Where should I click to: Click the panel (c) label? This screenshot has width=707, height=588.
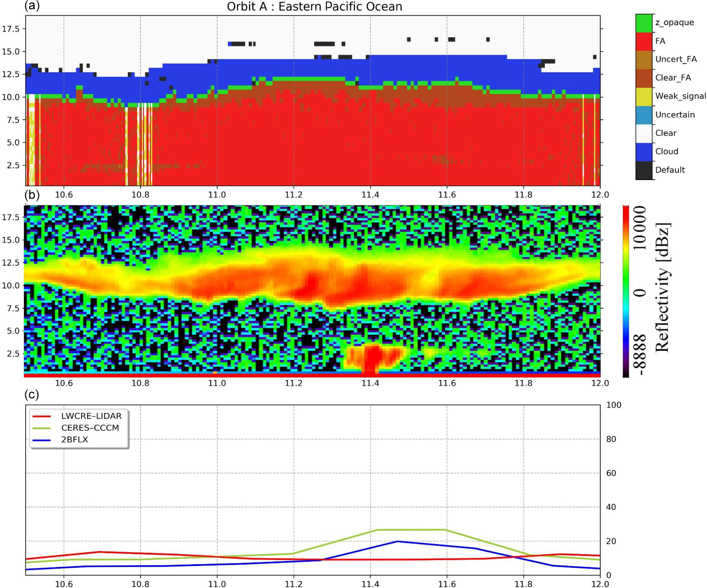pos(32,394)
